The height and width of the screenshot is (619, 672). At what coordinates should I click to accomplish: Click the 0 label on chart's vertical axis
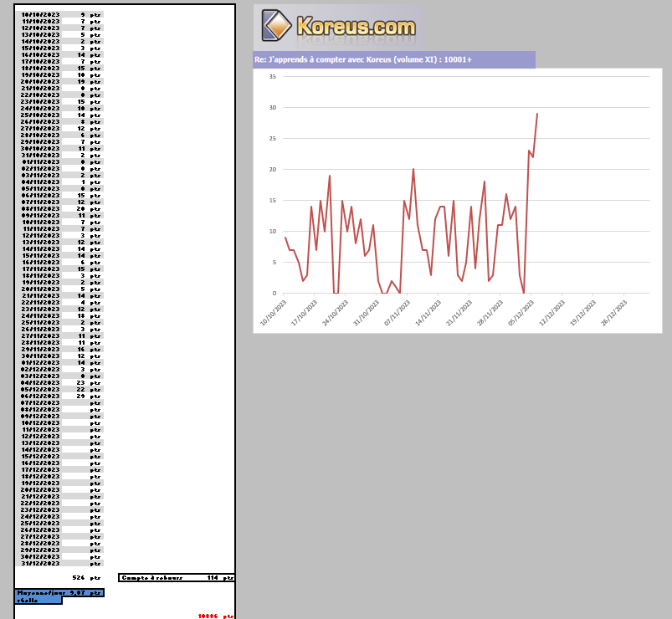click(274, 293)
